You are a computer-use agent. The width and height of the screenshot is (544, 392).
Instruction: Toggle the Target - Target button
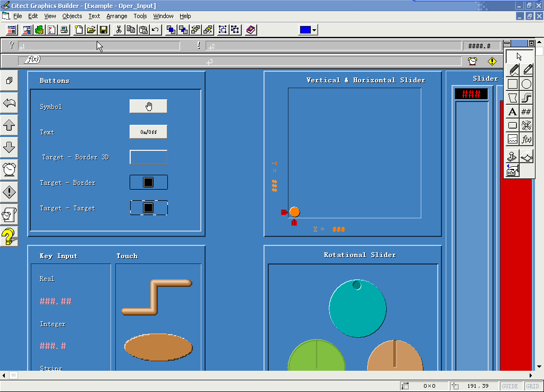[x=149, y=208]
